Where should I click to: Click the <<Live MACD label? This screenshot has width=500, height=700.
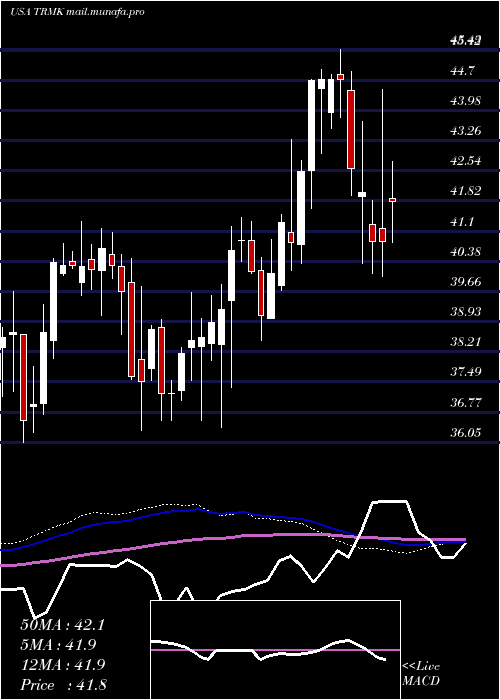[421, 673]
